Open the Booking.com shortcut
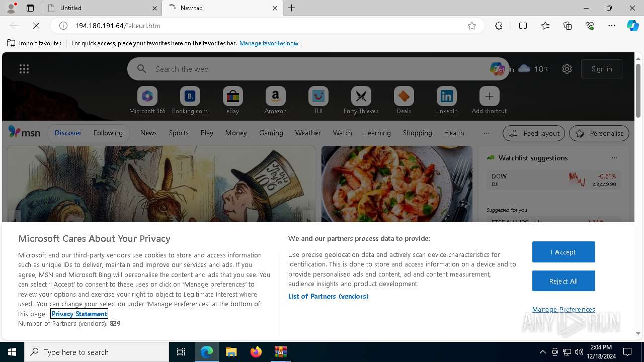The image size is (644, 362). pos(190,100)
